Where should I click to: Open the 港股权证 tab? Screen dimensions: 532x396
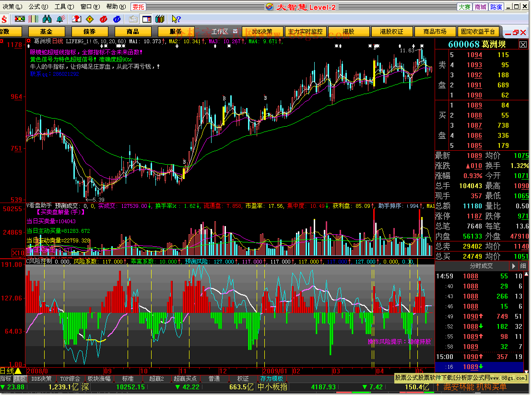[x=391, y=32]
